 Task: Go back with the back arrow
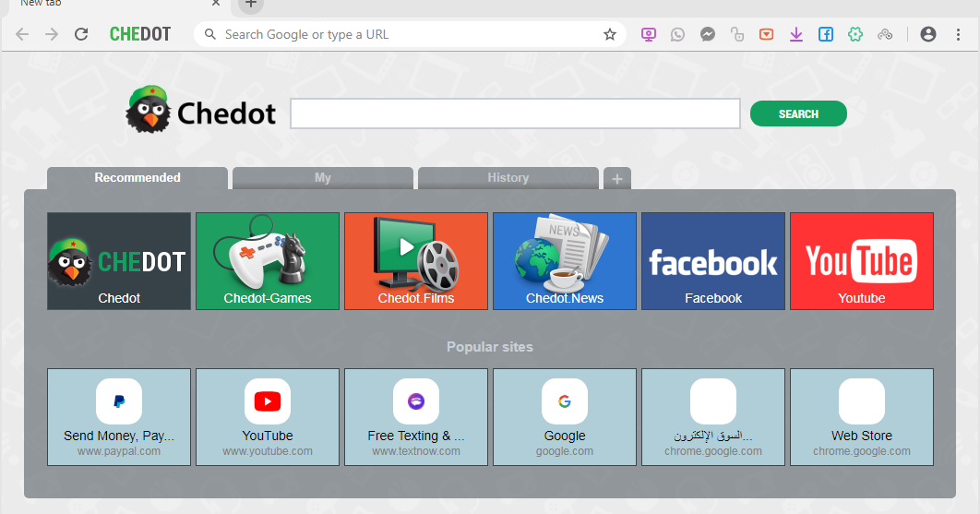22,34
